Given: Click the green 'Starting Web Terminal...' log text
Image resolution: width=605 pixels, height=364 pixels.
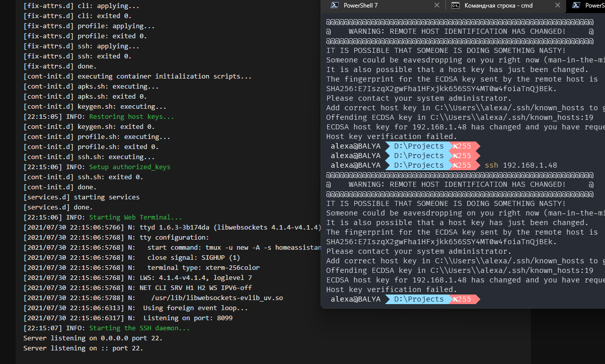Looking at the screenshot, I should (x=135, y=217).
